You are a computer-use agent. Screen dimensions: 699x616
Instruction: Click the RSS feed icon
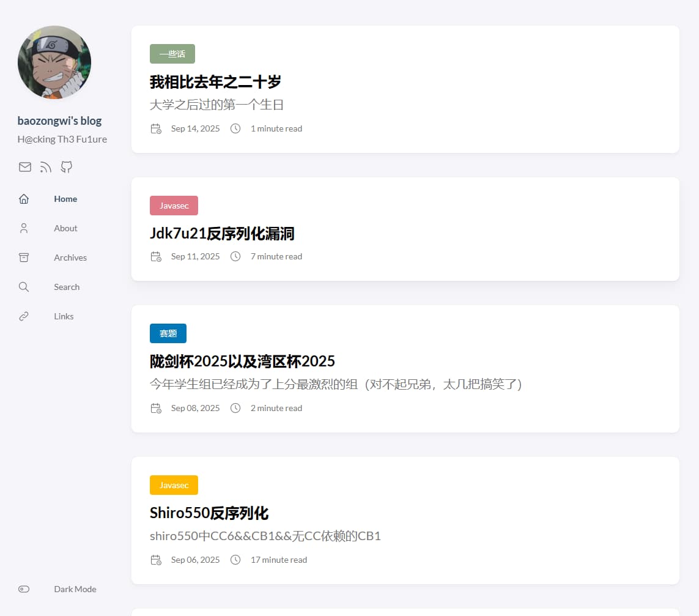pyautogui.click(x=45, y=166)
